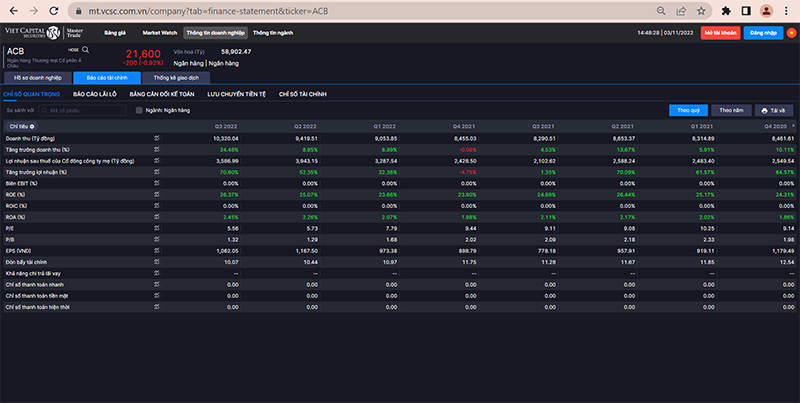Open Thông tin ngành menu
Screen dimensions: 800x403
point(273,33)
